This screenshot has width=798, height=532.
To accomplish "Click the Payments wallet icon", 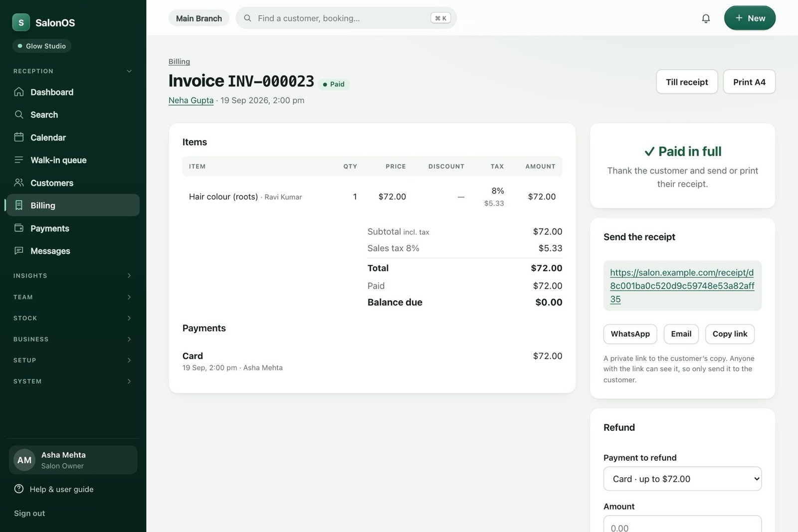I will tap(19, 228).
